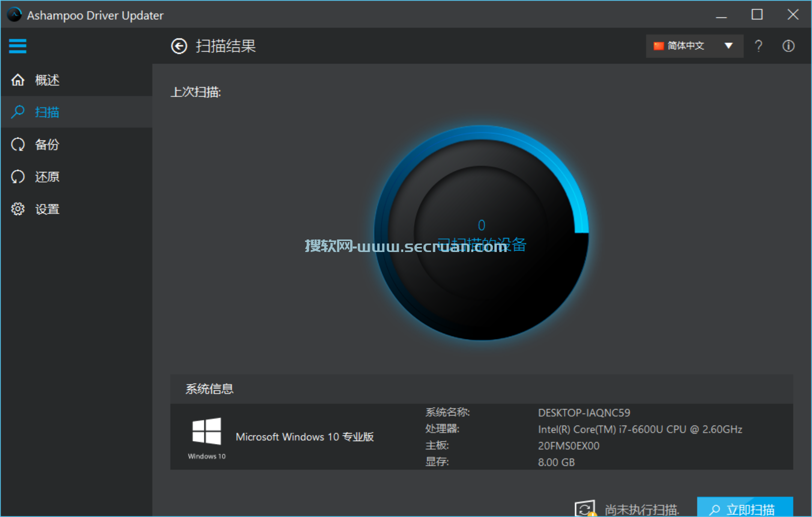The width and height of the screenshot is (812, 517).
Task: Open the 简体中文 language dropdown
Action: tap(694, 46)
